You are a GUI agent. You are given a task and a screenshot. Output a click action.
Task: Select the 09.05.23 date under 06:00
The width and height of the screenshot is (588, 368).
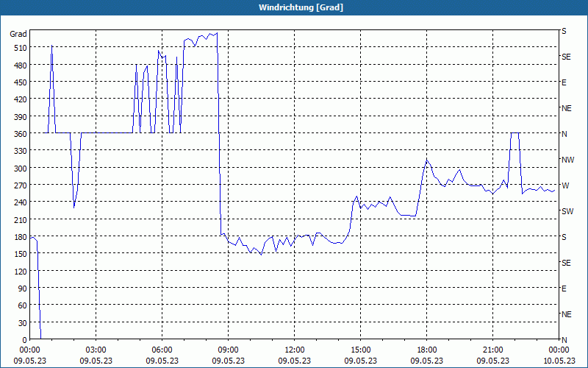coord(162,361)
